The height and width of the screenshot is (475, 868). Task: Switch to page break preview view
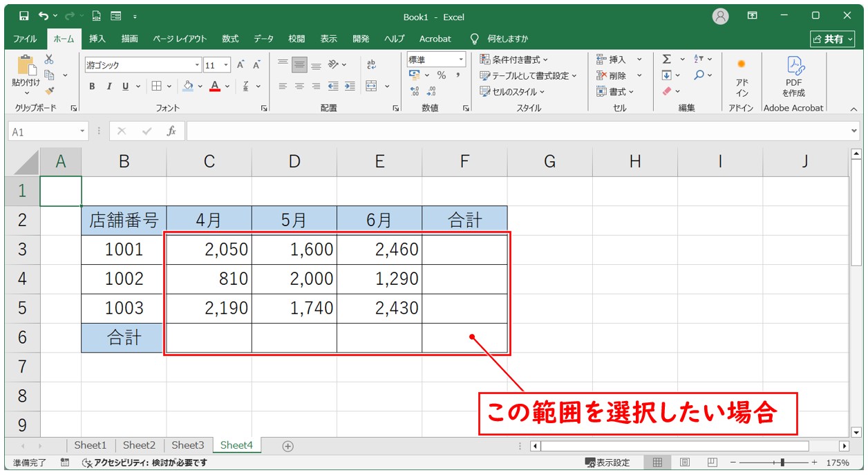[712, 463]
